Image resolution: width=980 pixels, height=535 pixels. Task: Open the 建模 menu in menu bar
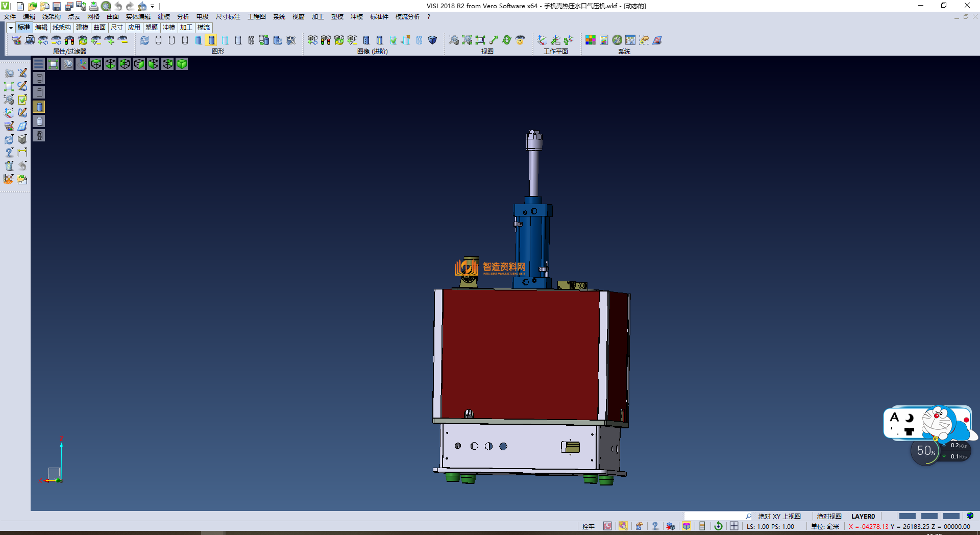pos(163,17)
